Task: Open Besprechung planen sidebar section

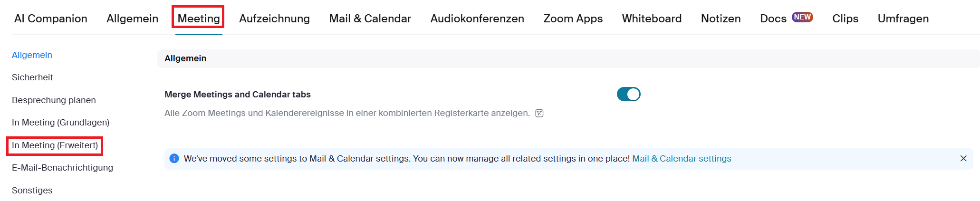Action: pyautogui.click(x=54, y=100)
